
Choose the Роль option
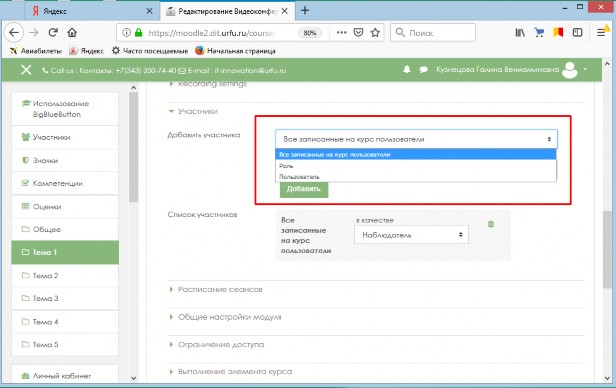pyautogui.click(x=416, y=166)
